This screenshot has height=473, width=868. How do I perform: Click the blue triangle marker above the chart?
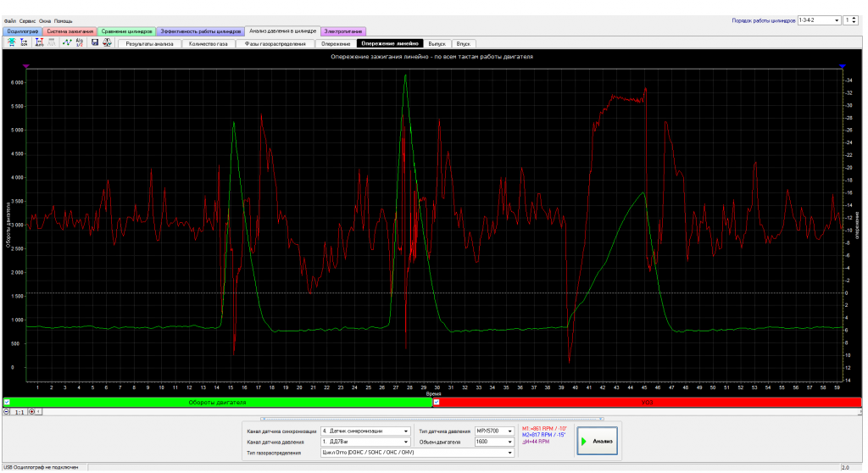[x=842, y=66]
